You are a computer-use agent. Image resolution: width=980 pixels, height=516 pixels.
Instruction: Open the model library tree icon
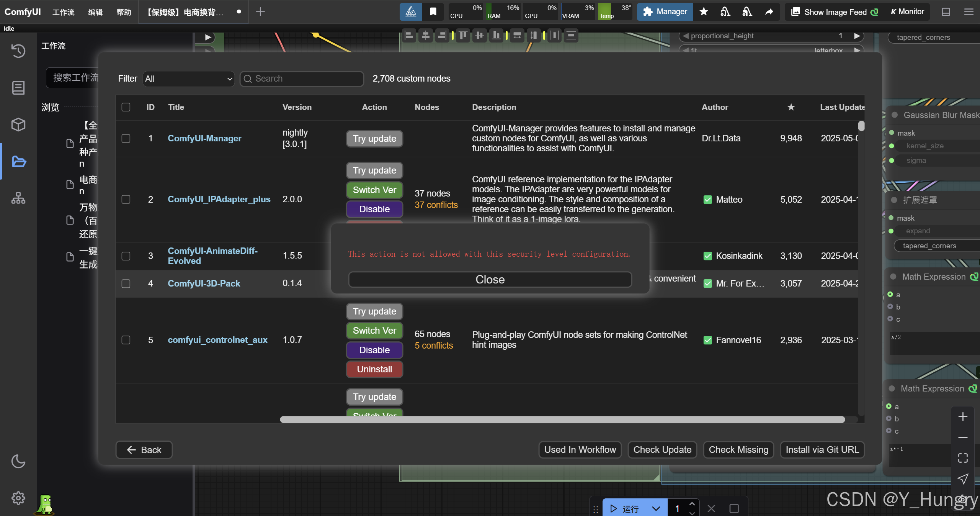(18, 198)
